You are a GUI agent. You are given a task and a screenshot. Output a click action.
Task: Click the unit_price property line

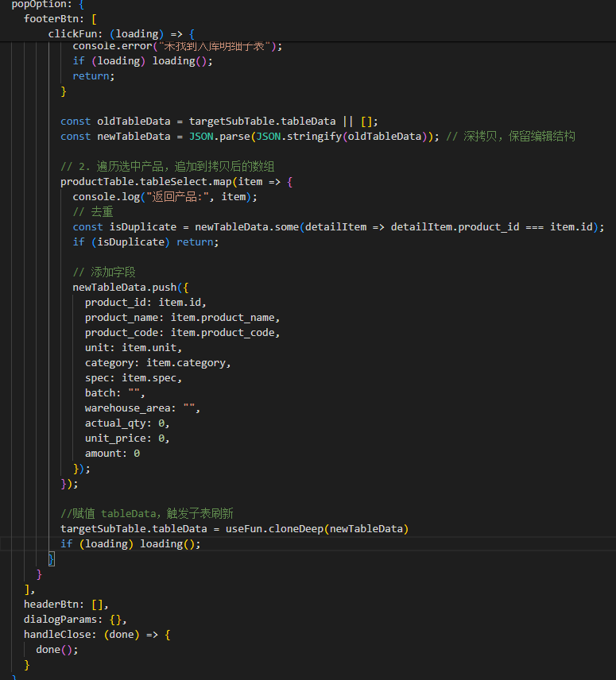click(127, 439)
